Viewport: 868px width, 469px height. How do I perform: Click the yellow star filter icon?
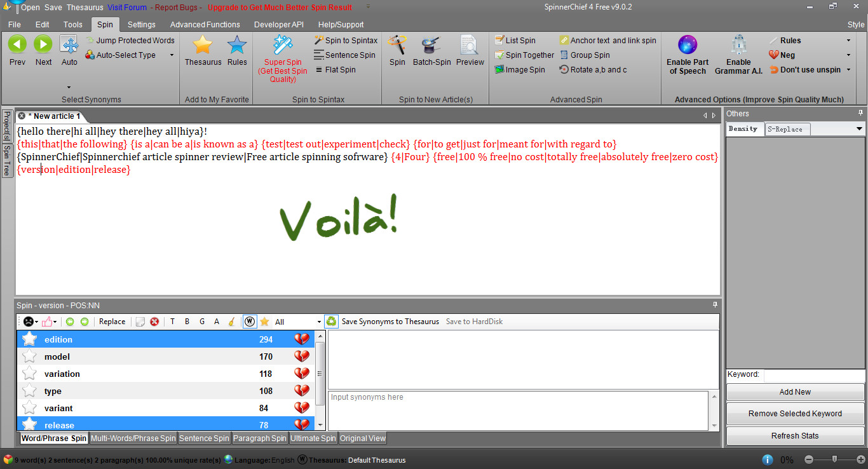point(264,322)
